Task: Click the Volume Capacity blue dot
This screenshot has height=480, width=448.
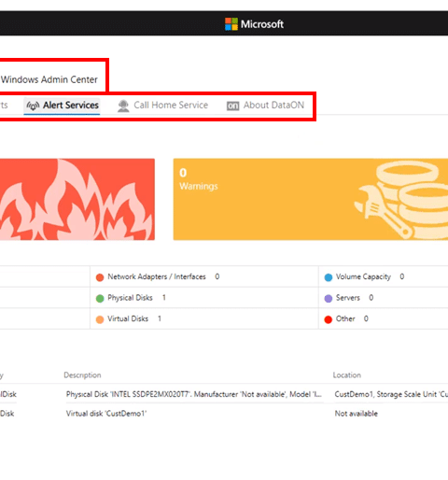Action: point(329,277)
